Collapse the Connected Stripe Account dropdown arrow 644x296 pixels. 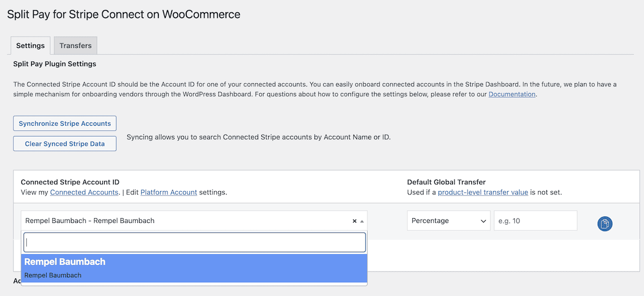point(362,221)
